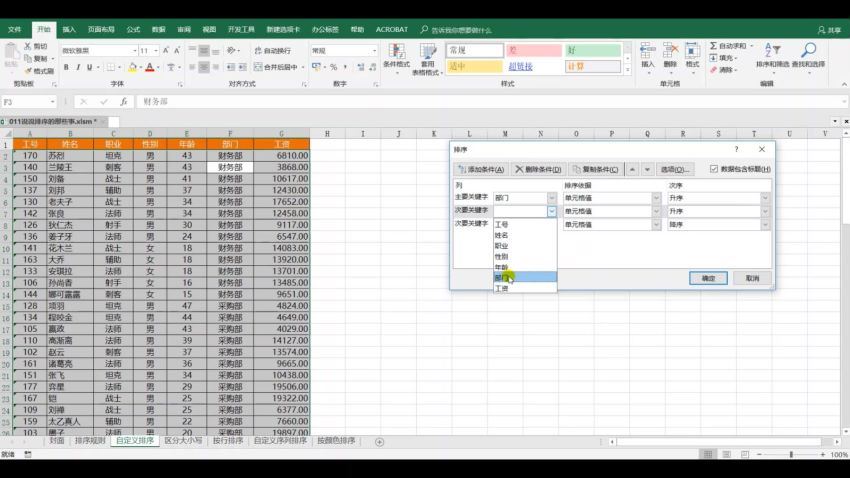
Task: Expand the primary key column dropdown
Action: (551, 198)
